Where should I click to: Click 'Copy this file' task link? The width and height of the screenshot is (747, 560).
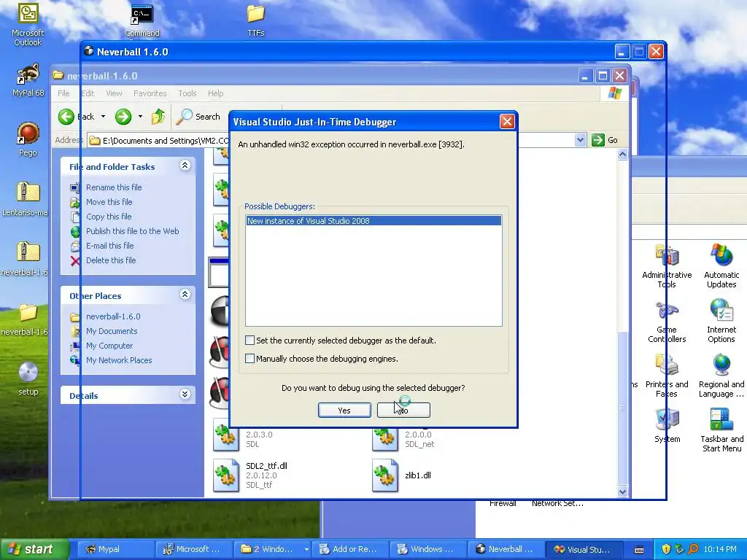(109, 217)
